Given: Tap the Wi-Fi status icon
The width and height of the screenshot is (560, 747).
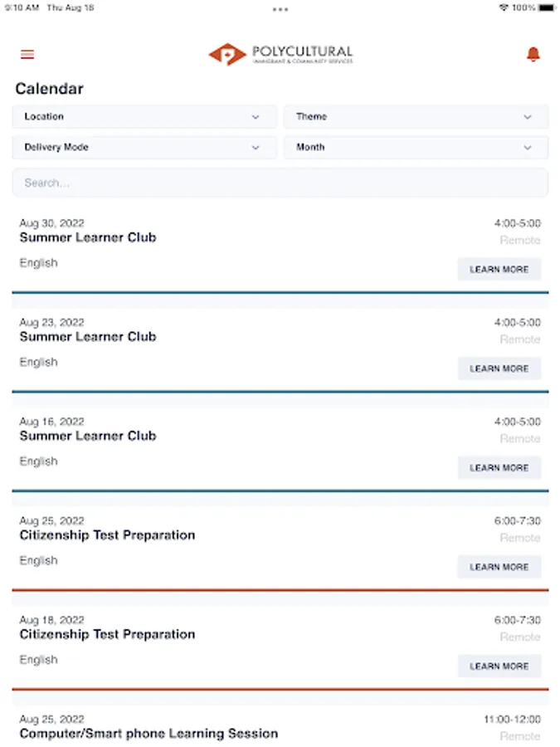Looking at the screenshot, I should tap(504, 7).
